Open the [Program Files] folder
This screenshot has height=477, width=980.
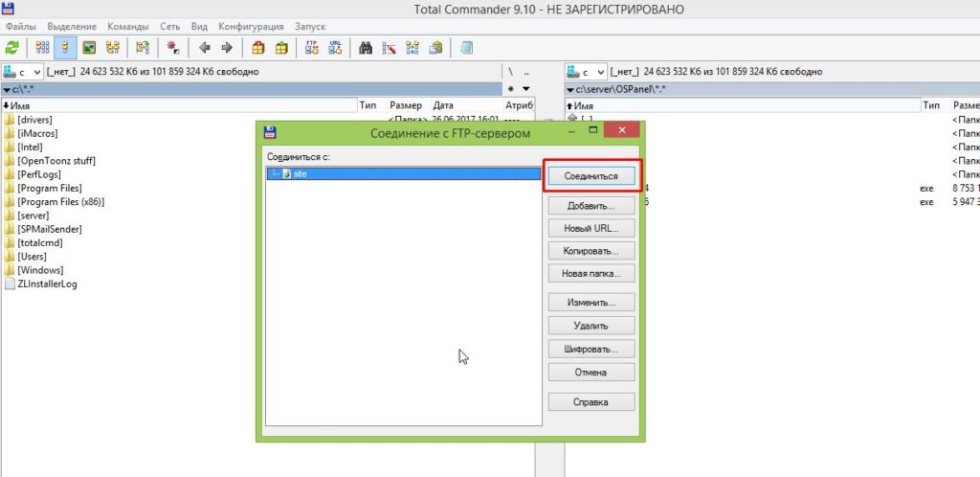49,188
